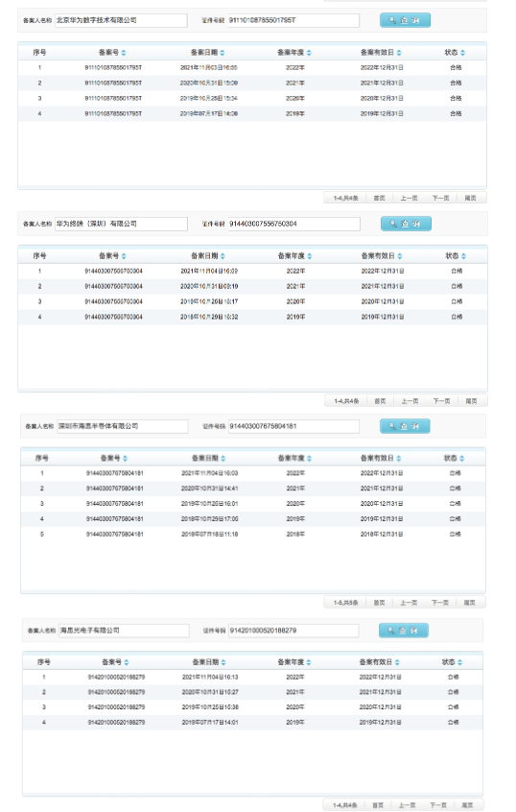Go to 下一页 under 北京华为数字技术 table

click(x=440, y=198)
